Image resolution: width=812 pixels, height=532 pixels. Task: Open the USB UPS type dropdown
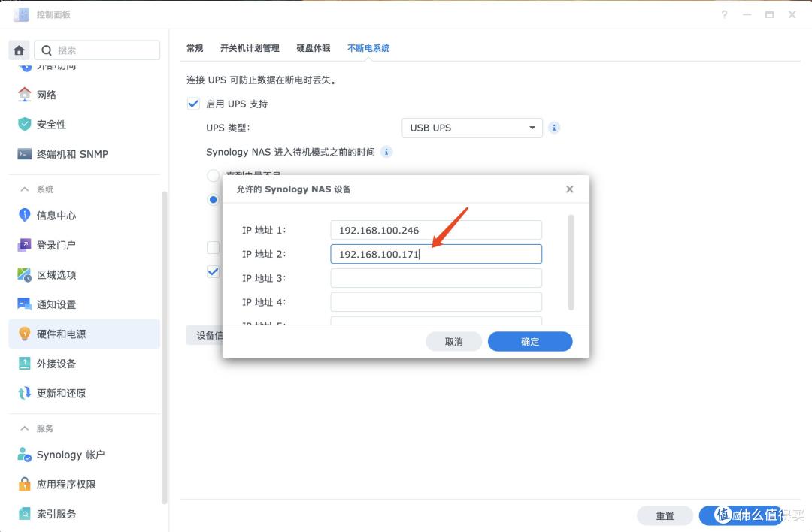pyautogui.click(x=471, y=127)
